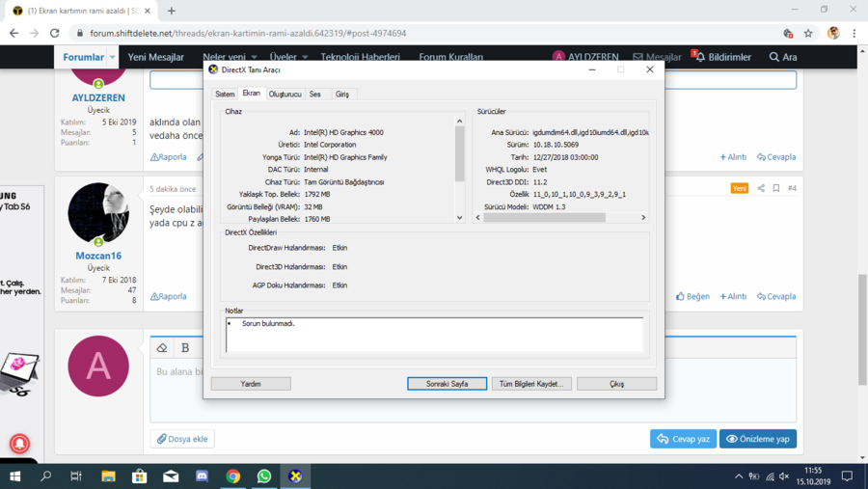The height and width of the screenshot is (489, 868).
Task: Open Bildirimler bell icon
Action: [700, 57]
